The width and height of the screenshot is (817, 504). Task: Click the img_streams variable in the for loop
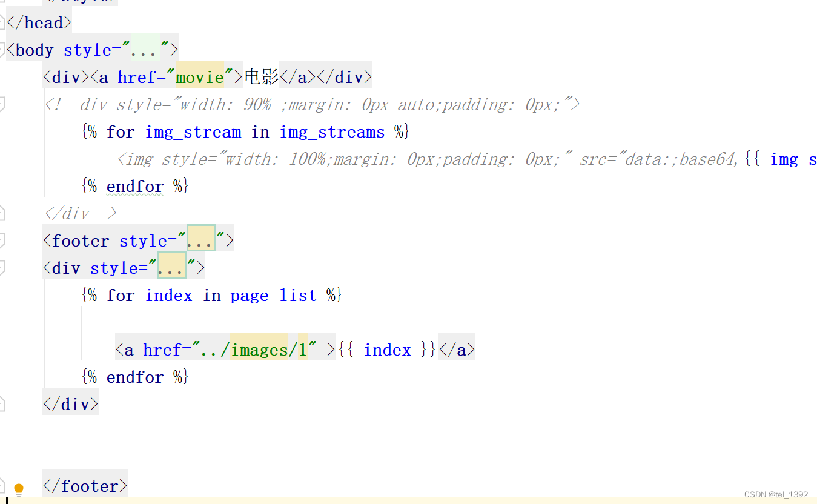[x=332, y=132]
